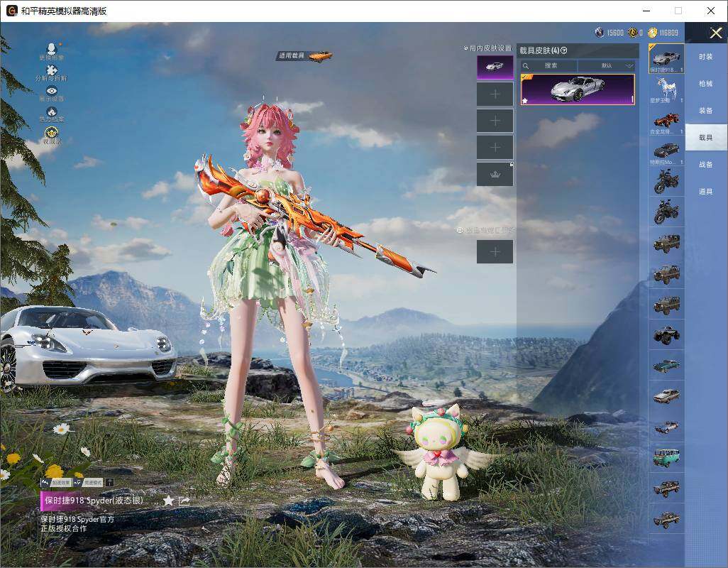Close the wardrobe with the X button
Screen dimensions: 728x568
tap(715, 33)
